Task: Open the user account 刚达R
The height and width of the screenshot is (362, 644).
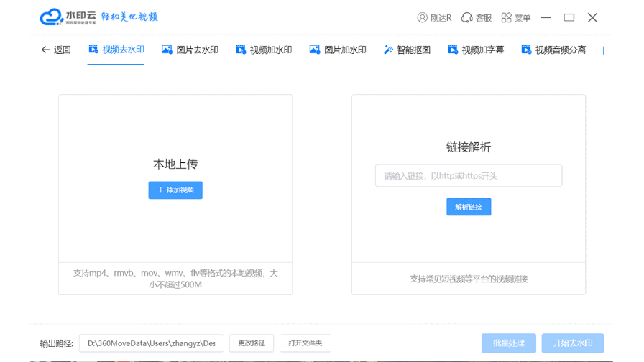Action: click(x=434, y=18)
